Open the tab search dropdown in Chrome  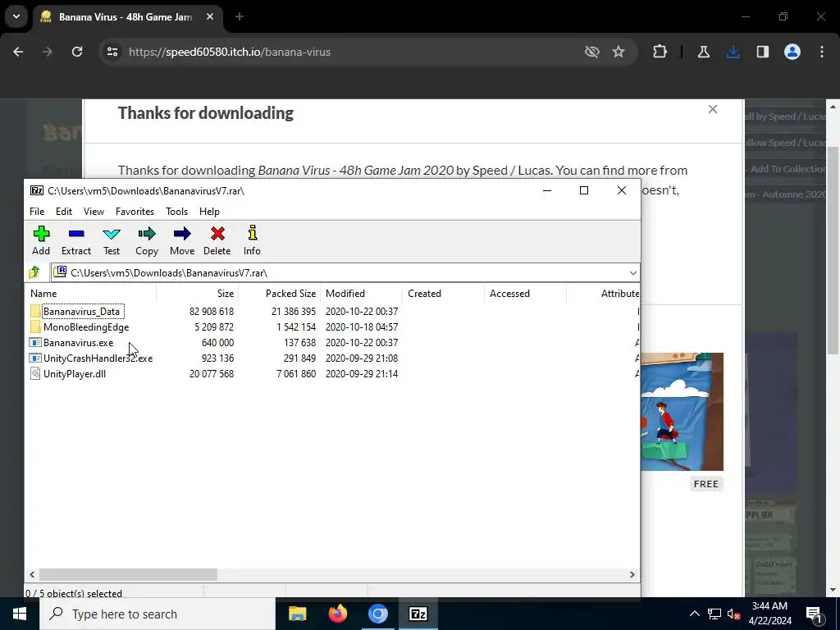[16, 16]
